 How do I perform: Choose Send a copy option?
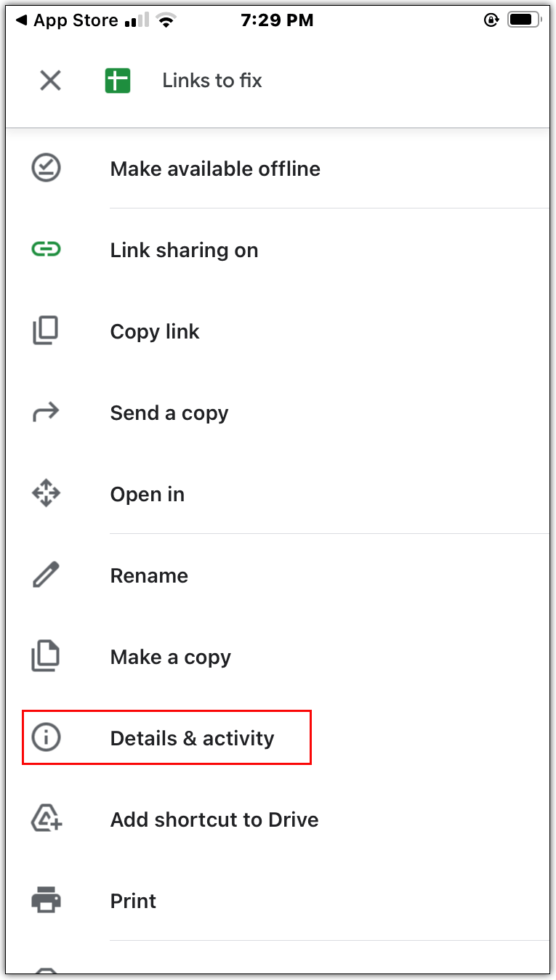click(169, 413)
